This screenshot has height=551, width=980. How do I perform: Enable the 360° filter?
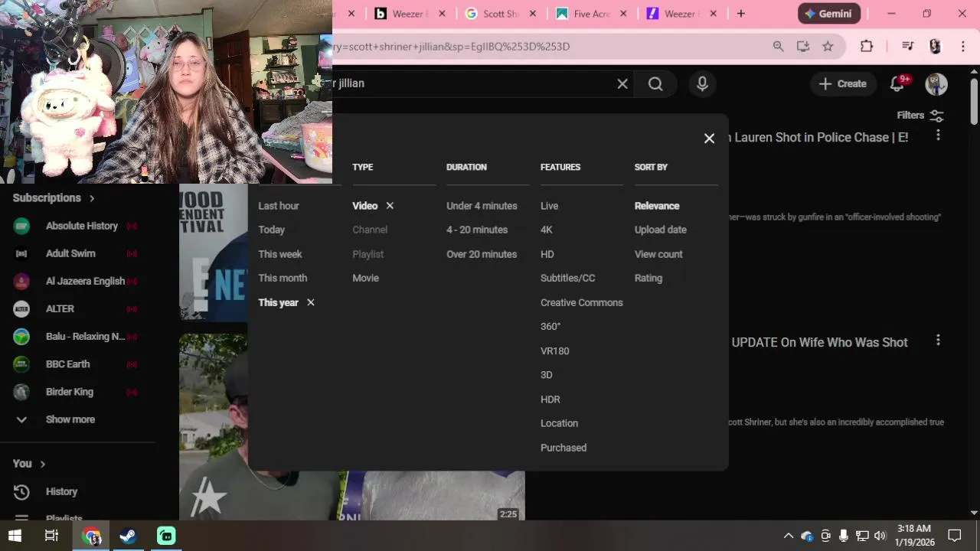point(550,326)
